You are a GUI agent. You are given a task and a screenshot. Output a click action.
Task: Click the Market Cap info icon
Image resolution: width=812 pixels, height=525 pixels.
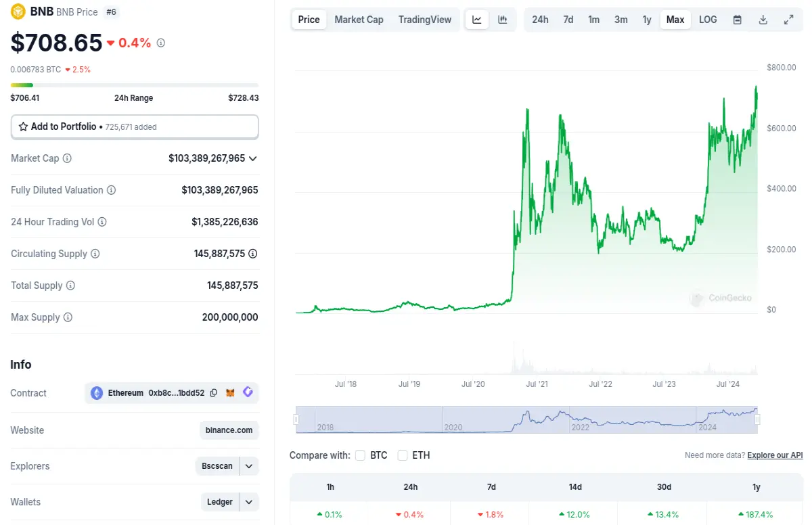click(x=67, y=158)
